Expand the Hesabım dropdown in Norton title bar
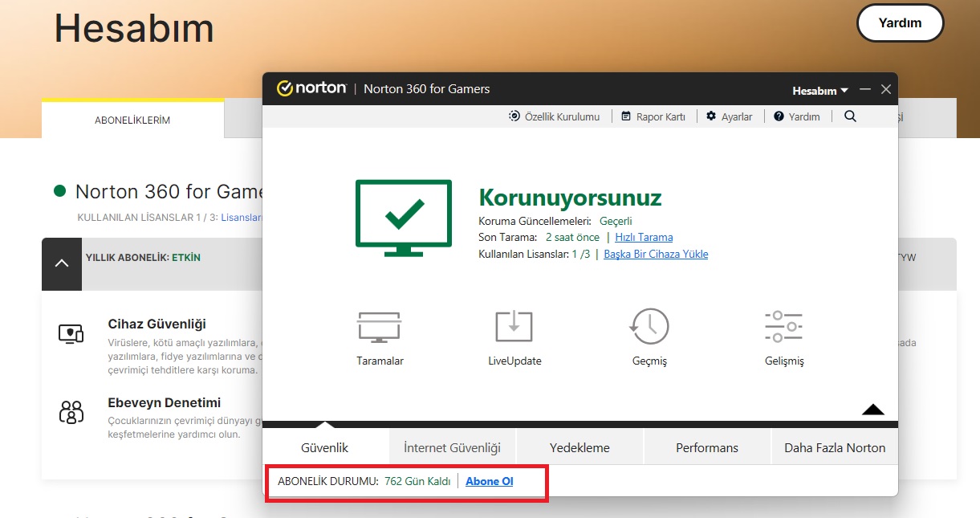Screen dimensions: 980x518 click(x=820, y=90)
